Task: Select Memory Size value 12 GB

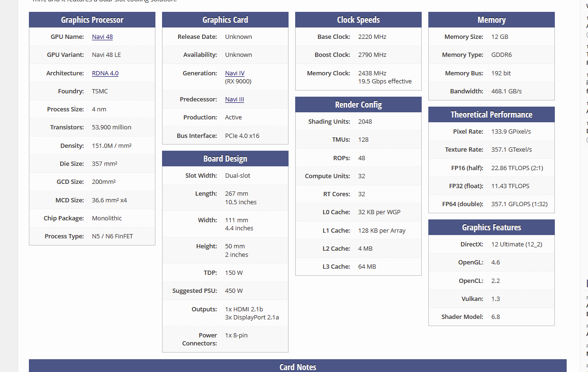Action: click(500, 36)
